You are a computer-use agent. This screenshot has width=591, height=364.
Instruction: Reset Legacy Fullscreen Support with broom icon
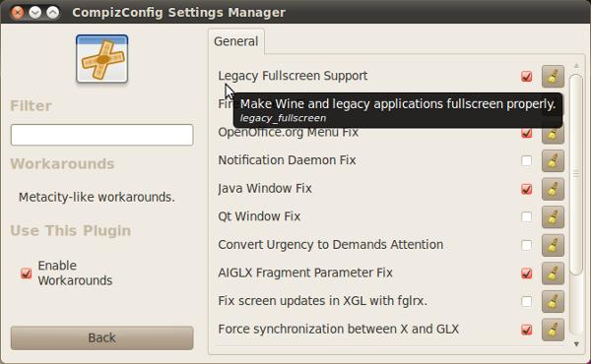(x=553, y=76)
